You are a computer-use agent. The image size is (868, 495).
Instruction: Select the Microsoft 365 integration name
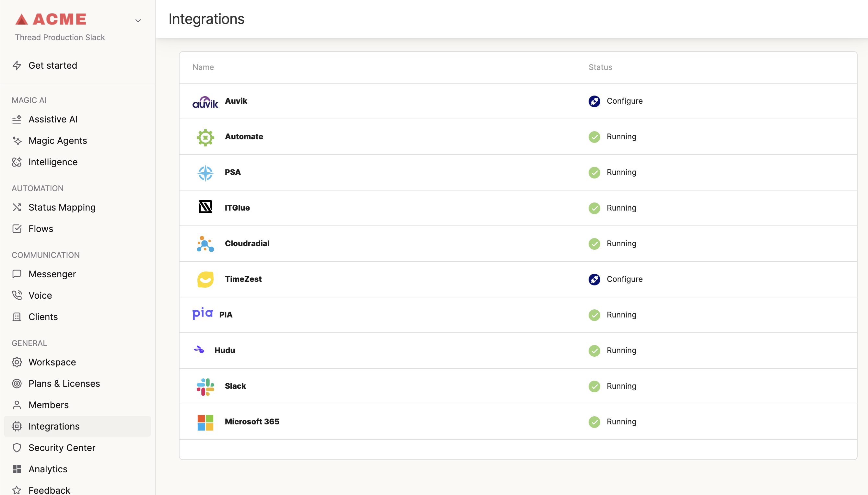[252, 421]
